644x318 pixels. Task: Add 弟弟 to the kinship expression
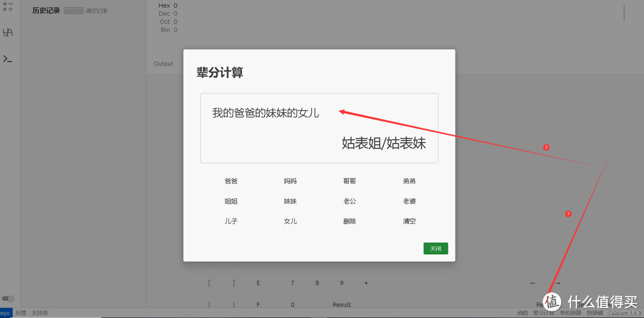[409, 181]
